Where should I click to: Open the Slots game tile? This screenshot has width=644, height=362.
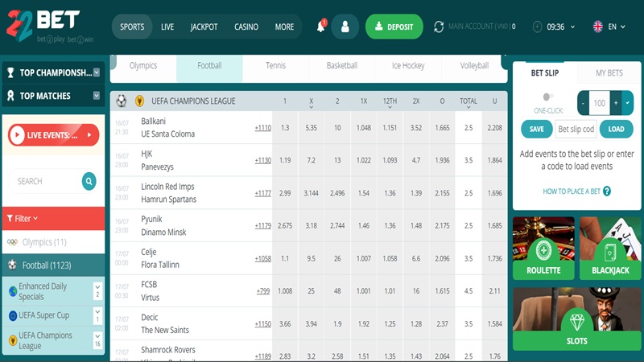coord(576,319)
